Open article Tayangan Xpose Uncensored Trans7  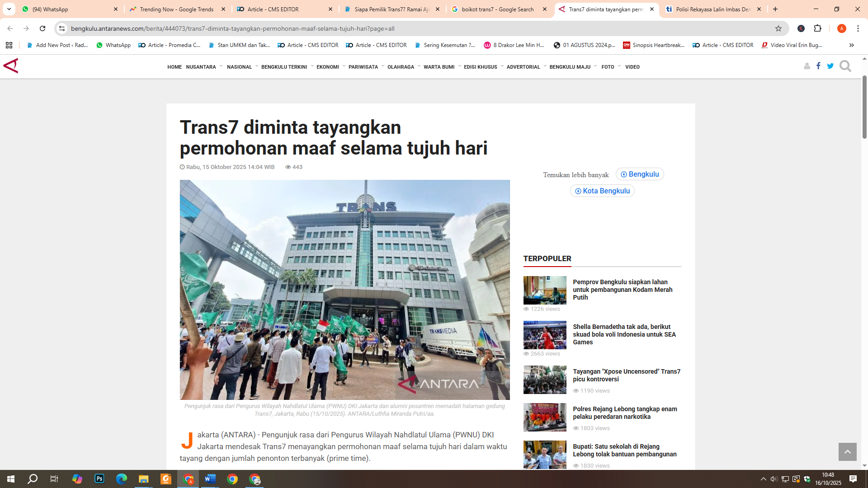tap(627, 375)
